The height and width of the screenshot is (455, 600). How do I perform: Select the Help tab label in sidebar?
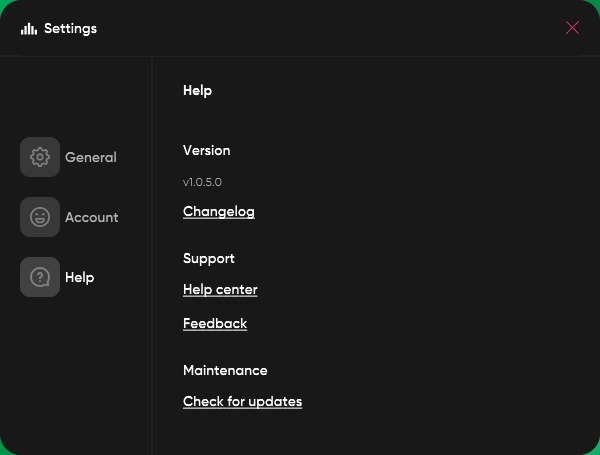(x=80, y=277)
